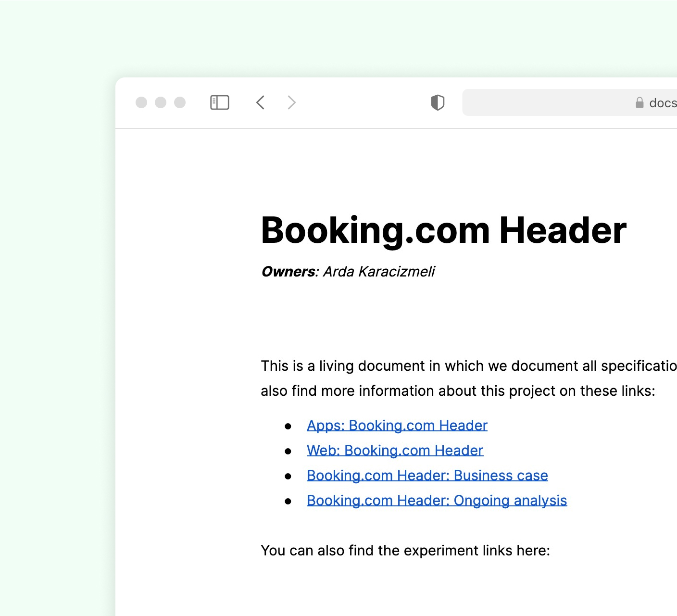The width and height of the screenshot is (677, 616).
Task: Open the privacy shield report icon
Action: click(x=438, y=102)
